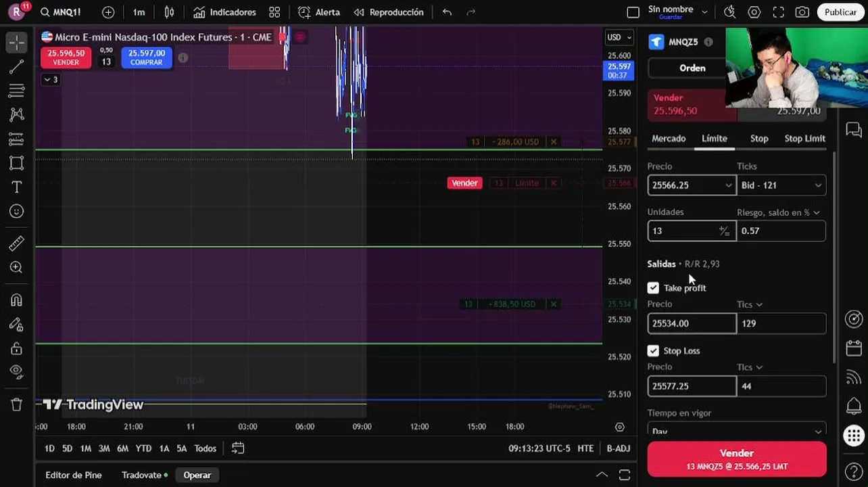Toggle stay in drawing mode
868x487 pixels.
pos(17,325)
